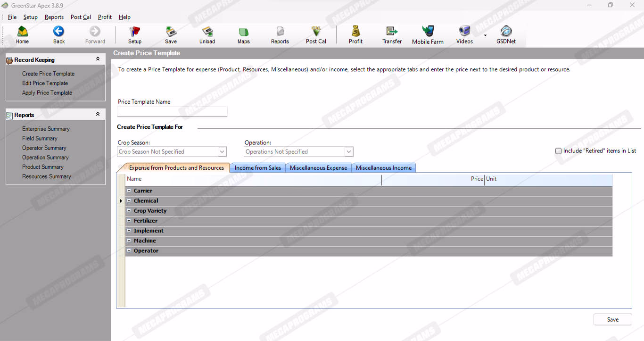The width and height of the screenshot is (644, 341).
Task: Expand the Machine group
Action: tap(129, 241)
